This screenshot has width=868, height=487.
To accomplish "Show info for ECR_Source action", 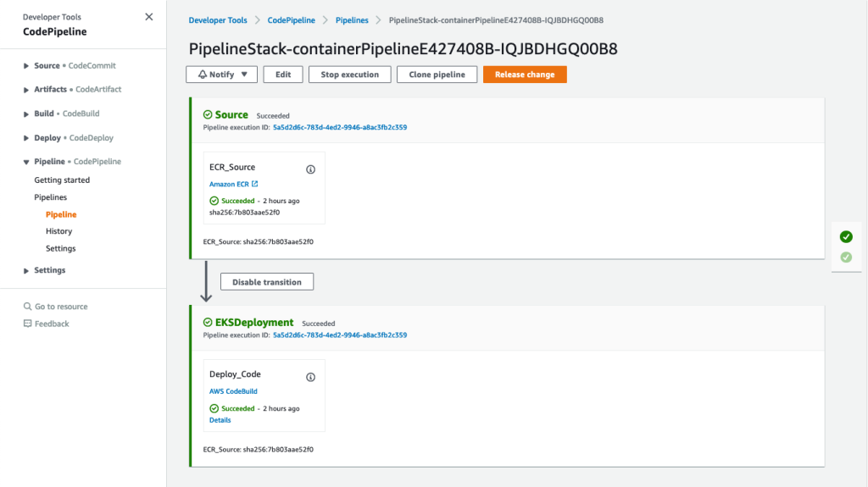I will pos(310,169).
